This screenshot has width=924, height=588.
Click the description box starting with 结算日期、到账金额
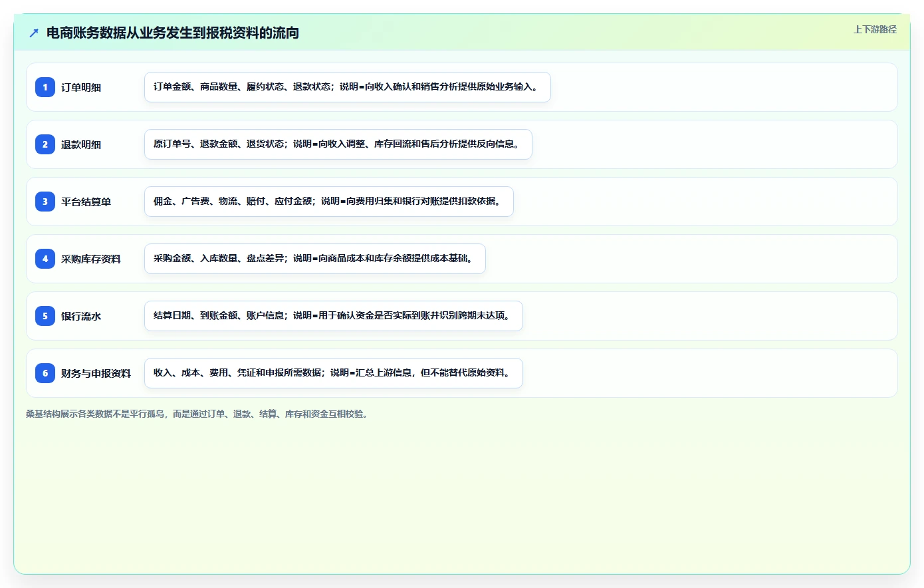click(x=334, y=316)
